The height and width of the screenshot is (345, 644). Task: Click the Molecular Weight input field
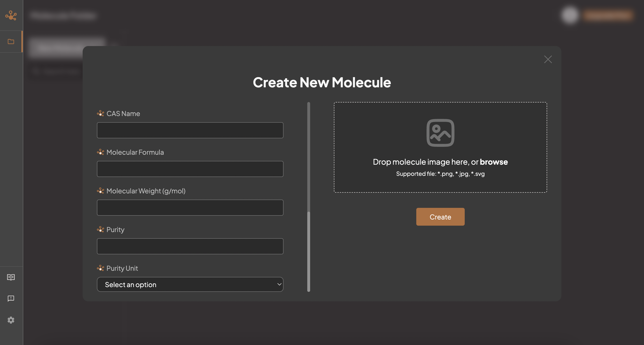[x=190, y=208]
